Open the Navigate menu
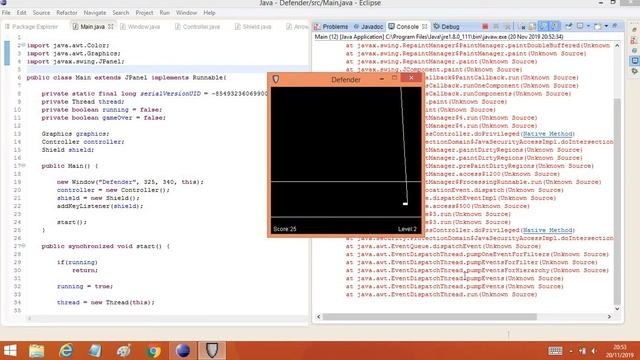Viewport: 640px width, 360px height. pos(95,13)
